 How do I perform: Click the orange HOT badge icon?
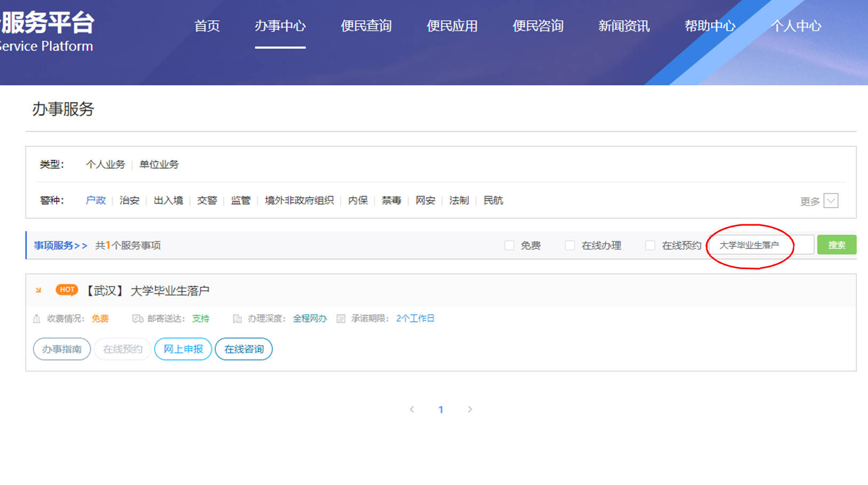coord(67,290)
